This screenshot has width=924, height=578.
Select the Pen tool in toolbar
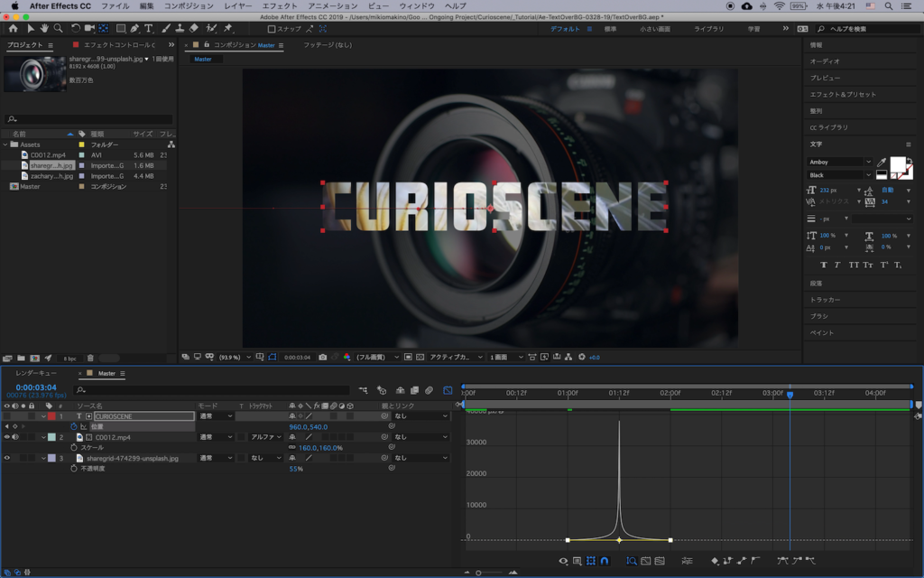[134, 29]
